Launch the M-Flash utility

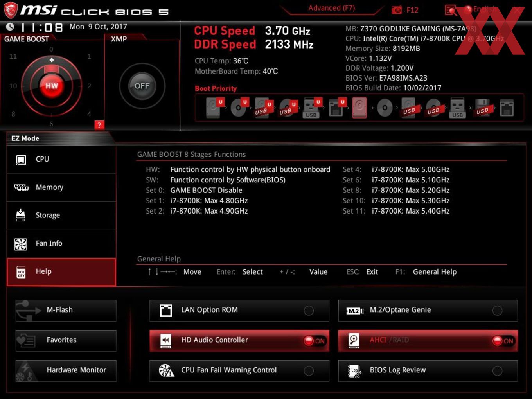(x=66, y=310)
